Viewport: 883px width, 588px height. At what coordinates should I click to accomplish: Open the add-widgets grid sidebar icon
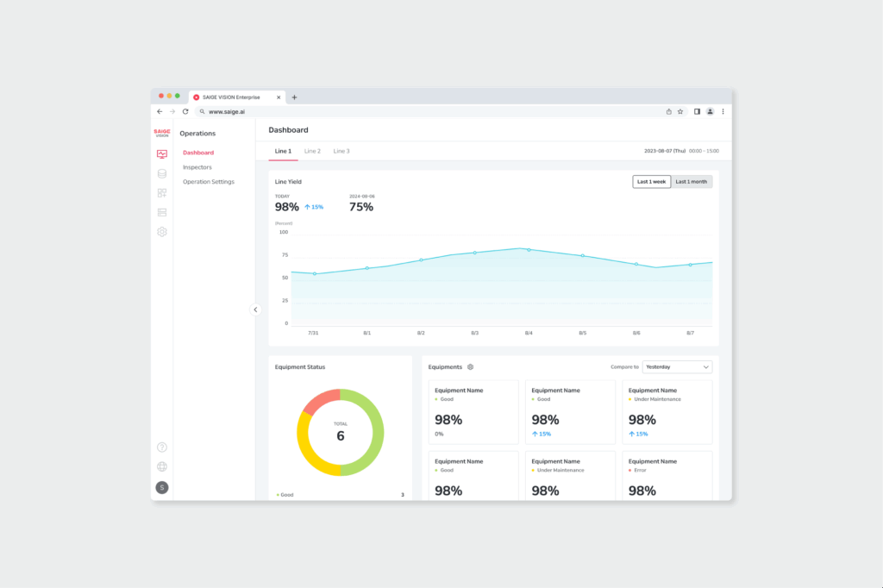click(161, 193)
